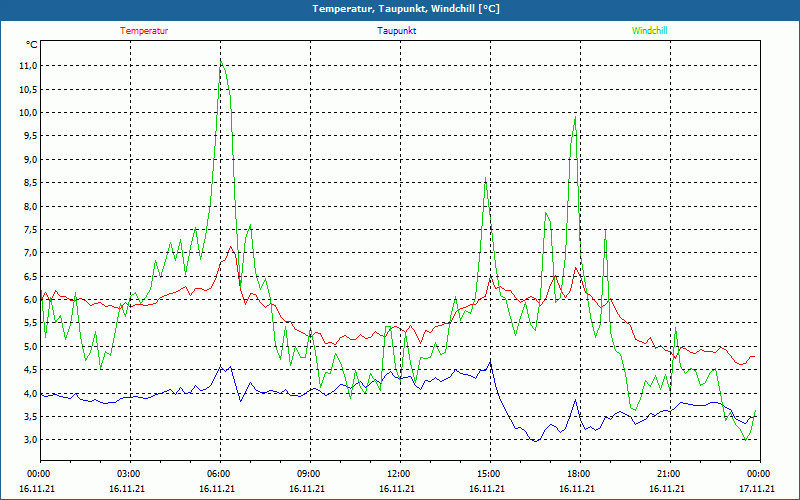Click the 10,0 y-axis value
This screenshot has height=500, width=800.
(28, 113)
